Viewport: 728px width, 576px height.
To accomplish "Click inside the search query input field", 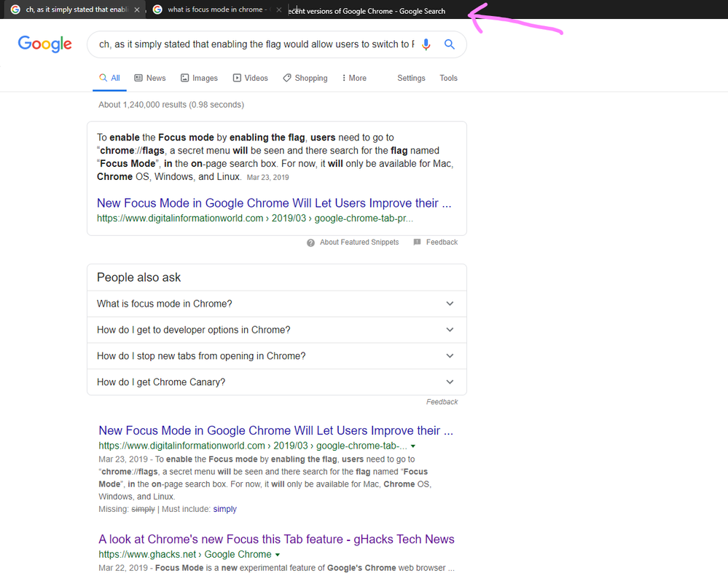I will [x=255, y=44].
